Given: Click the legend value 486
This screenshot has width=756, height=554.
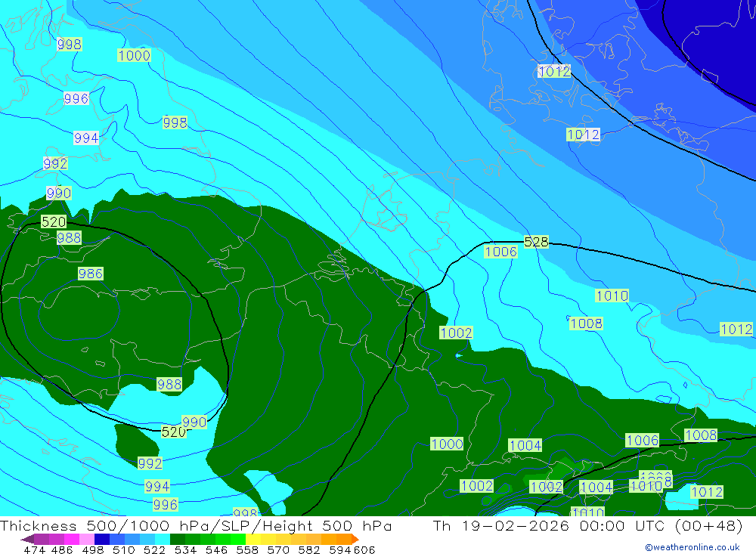Looking at the screenshot, I should point(62,549).
